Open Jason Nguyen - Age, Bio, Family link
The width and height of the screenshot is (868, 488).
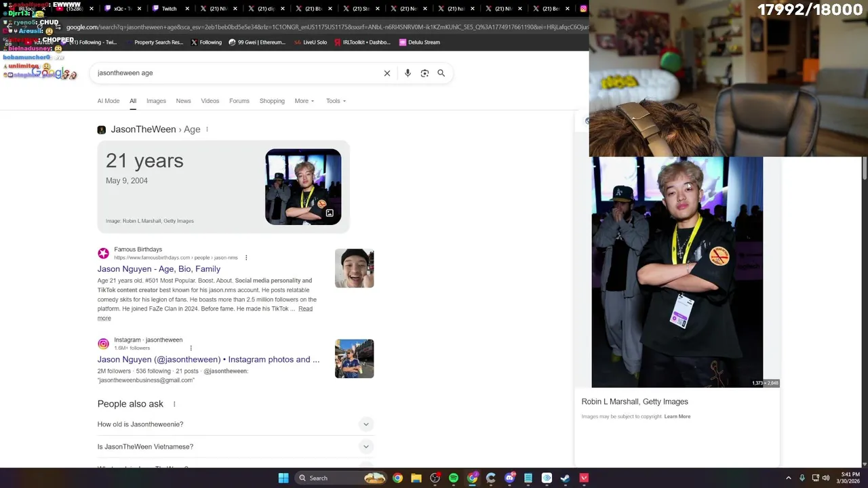(x=159, y=269)
